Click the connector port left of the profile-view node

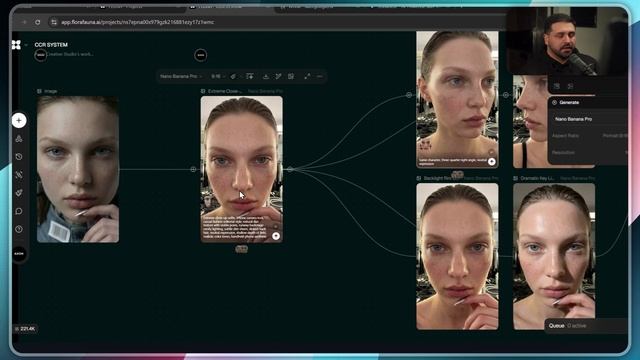tap(506, 95)
